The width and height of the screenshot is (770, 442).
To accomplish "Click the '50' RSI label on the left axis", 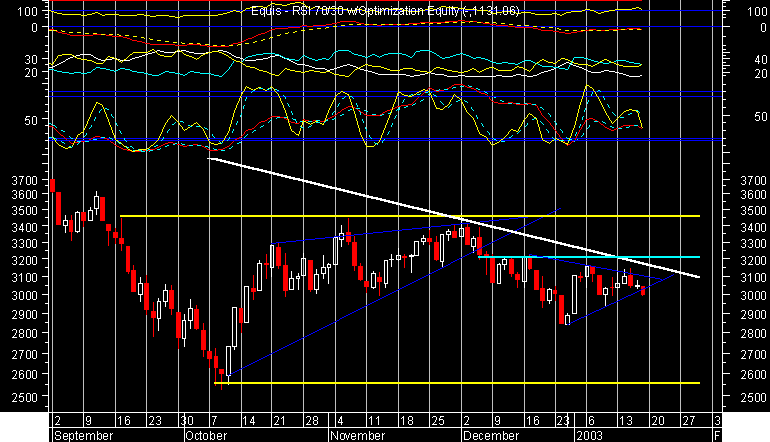I will point(31,120).
